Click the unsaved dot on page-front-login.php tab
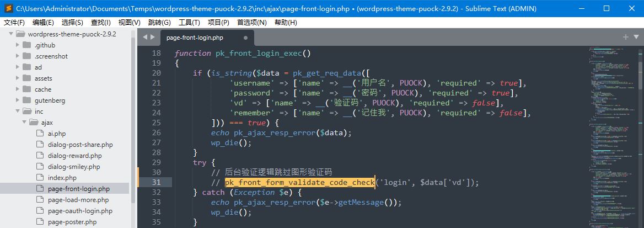The width and height of the screenshot is (644, 228). (x=245, y=38)
